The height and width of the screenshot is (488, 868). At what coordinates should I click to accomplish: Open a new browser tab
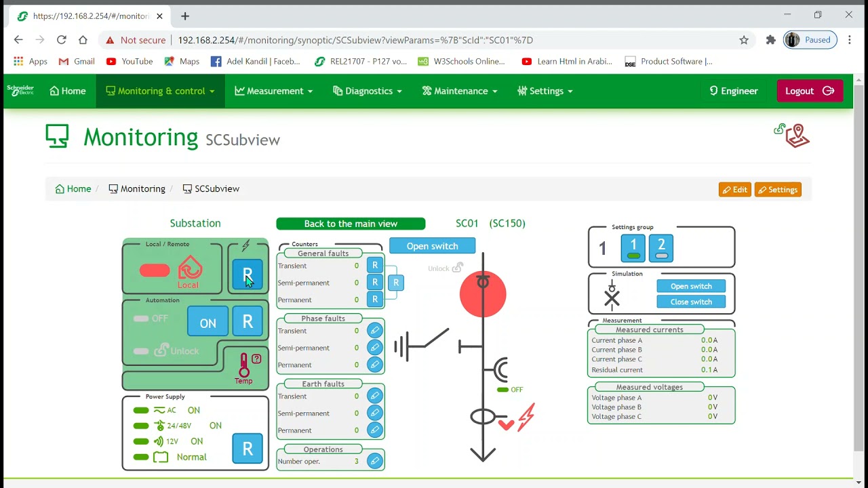(185, 16)
